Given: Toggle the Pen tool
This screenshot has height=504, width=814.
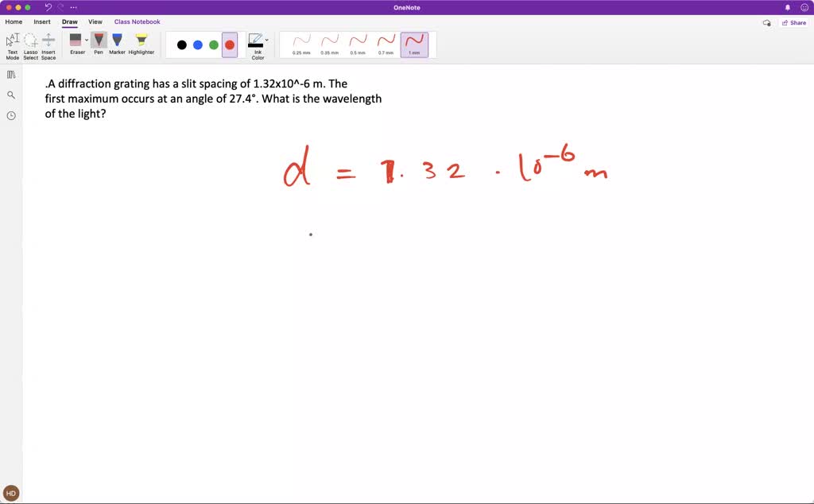Looking at the screenshot, I should [x=99, y=44].
